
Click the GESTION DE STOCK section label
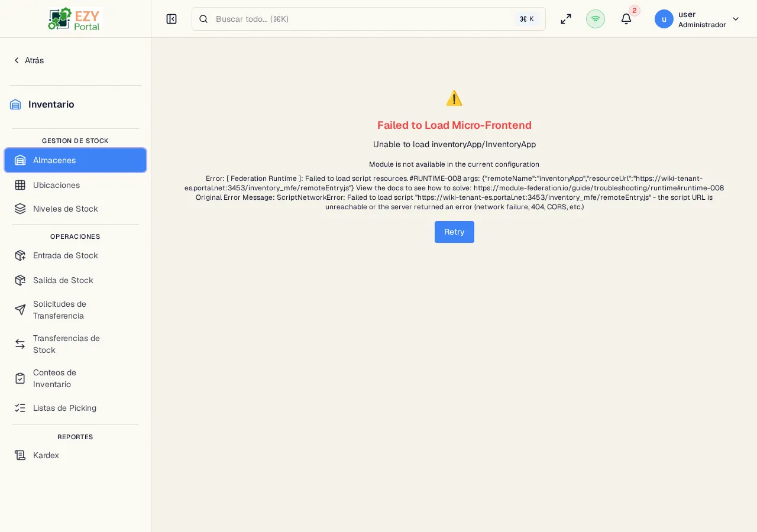click(x=75, y=141)
